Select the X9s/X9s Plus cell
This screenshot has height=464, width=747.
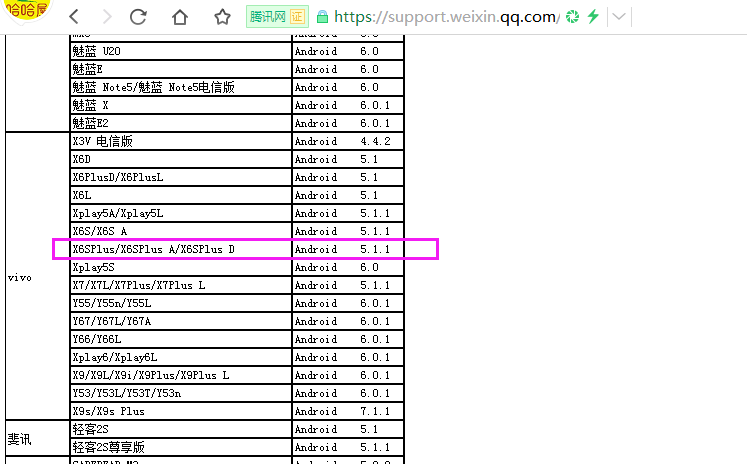(x=181, y=412)
